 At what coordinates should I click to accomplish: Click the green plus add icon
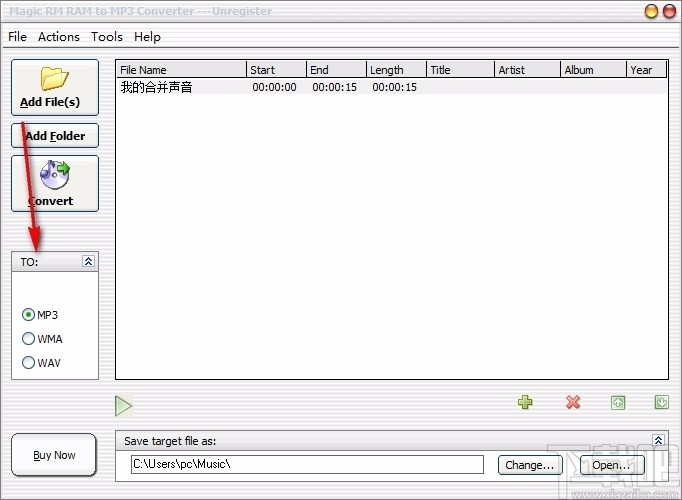[525, 402]
